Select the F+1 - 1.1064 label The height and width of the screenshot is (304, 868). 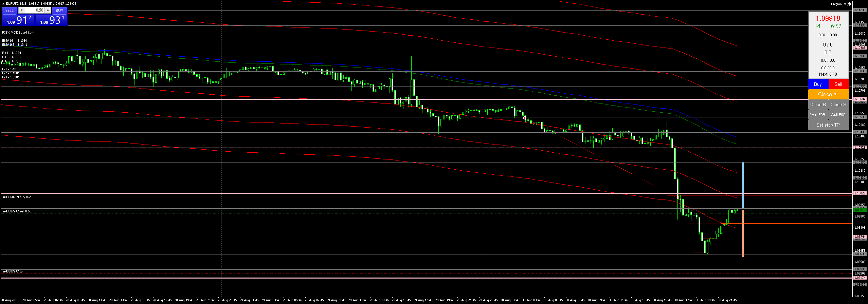click(x=12, y=53)
